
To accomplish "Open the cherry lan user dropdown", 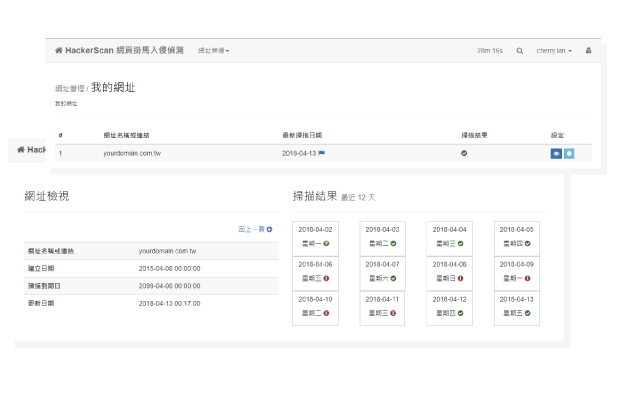I will tap(554, 50).
